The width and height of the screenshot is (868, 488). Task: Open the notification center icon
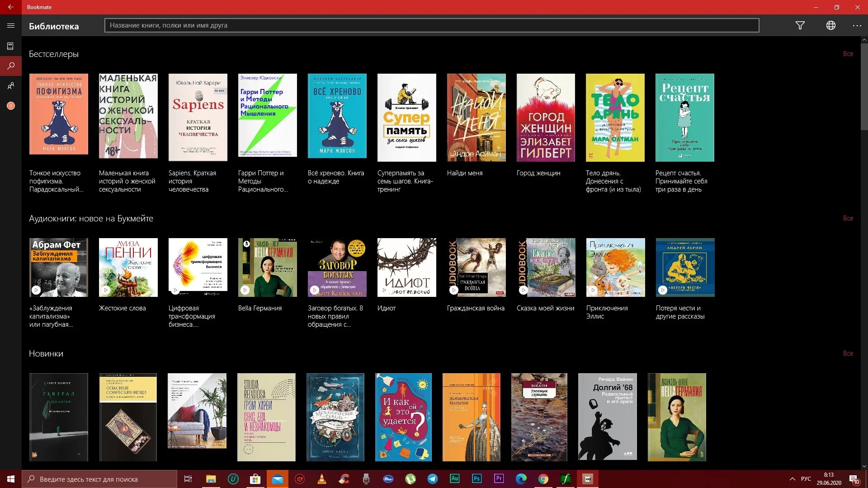point(854,479)
